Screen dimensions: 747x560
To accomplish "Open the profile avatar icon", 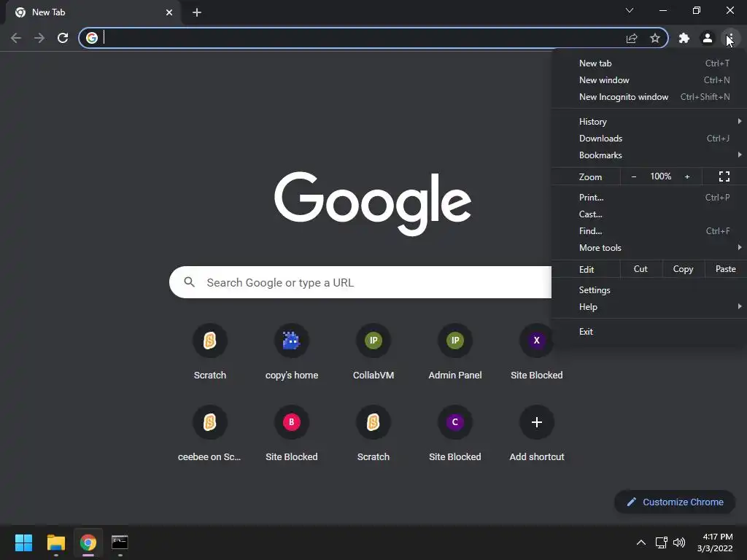I will click(x=708, y=38).
